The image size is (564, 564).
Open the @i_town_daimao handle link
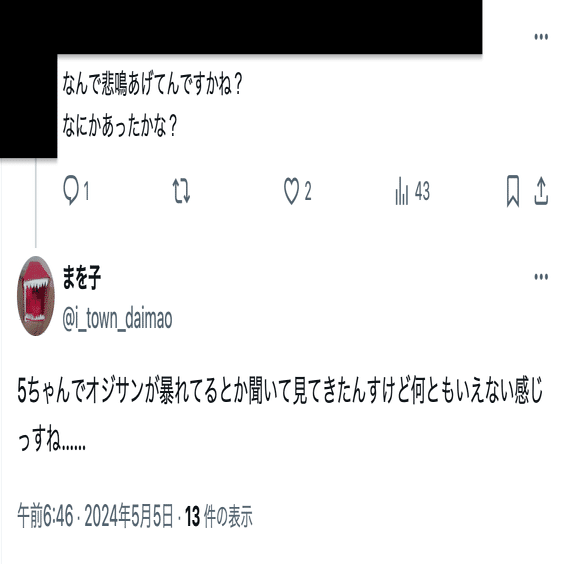click(117, 319)
